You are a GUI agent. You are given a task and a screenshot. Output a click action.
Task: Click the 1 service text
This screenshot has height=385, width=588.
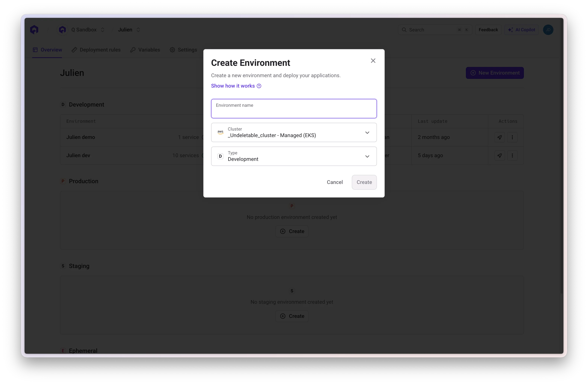(188, 137)
